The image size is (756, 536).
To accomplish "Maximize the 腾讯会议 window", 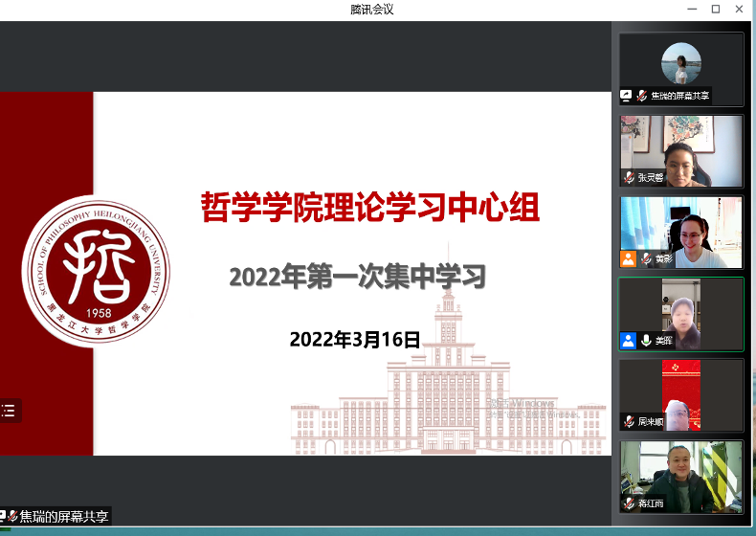I will tap(715, 9).
